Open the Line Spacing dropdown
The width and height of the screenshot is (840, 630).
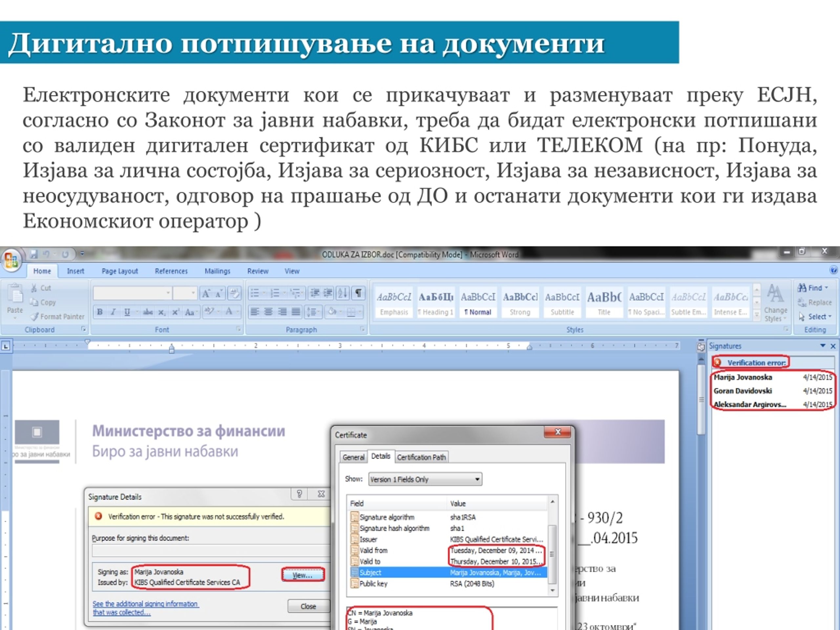coord(313,312)
